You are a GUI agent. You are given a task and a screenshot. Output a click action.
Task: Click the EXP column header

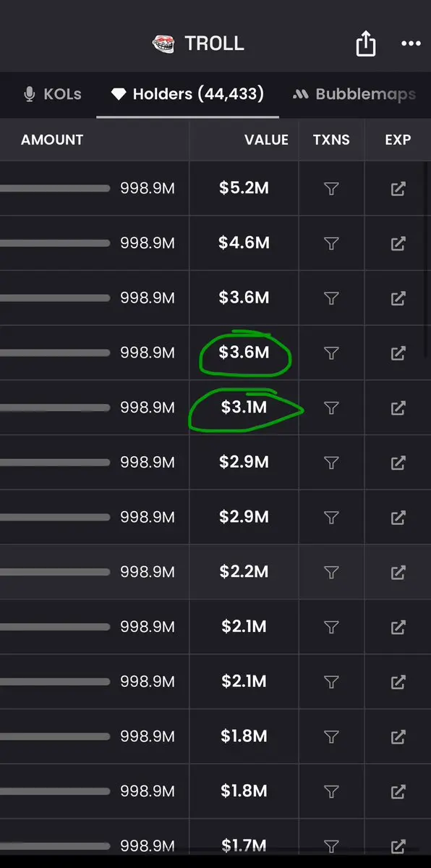pyautogui.click(x=398, y=140)
